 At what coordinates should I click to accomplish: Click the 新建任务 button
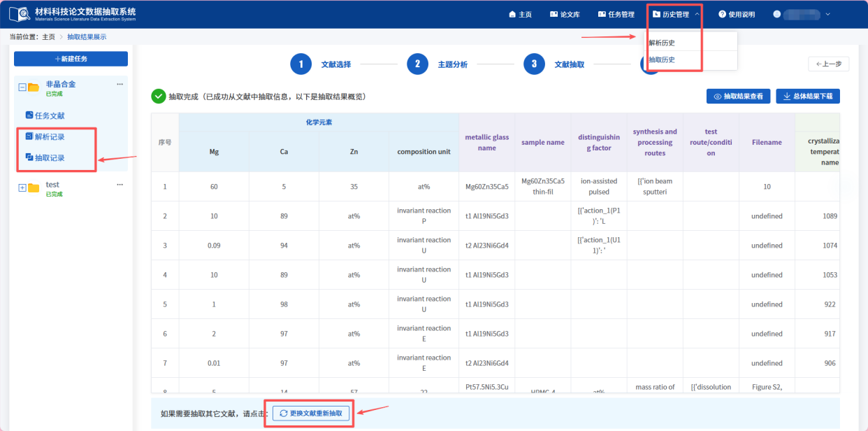pos(71,59)
